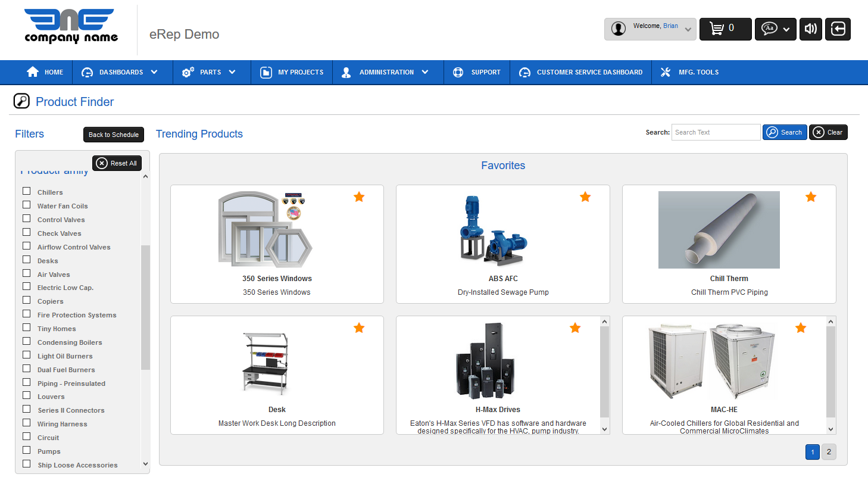Viewport: 868px width, 477px height.
Task: Click the star on Chill Therm card
Action: (811, 197)
